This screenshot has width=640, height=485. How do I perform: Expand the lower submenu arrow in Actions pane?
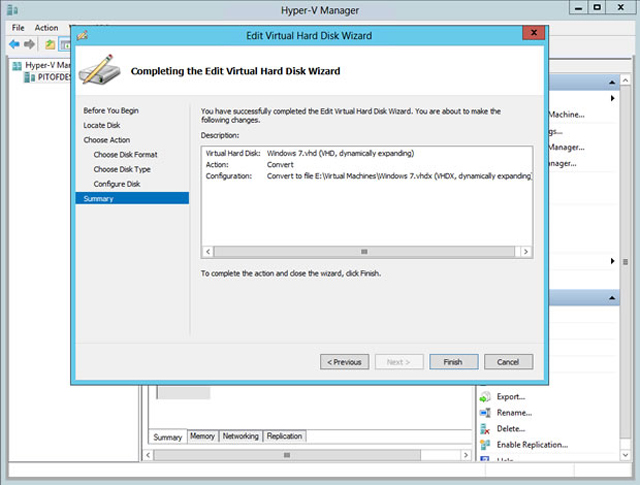click(x=613, y=261)
